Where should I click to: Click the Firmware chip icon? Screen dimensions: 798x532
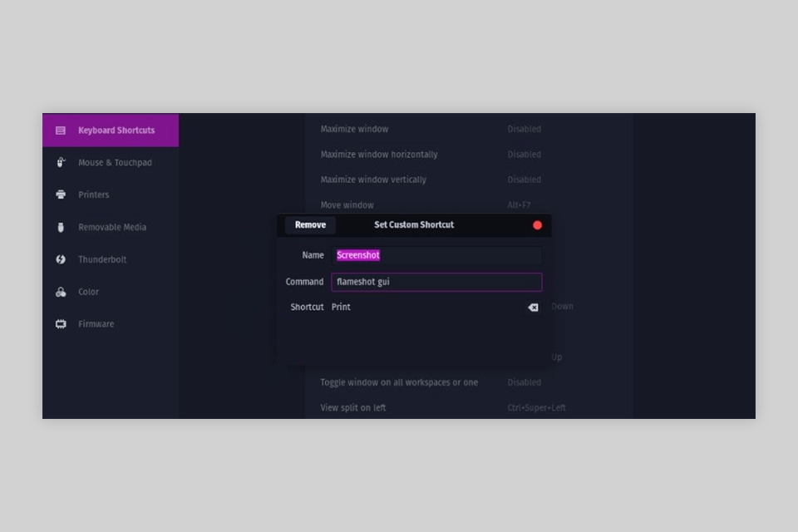[x=61, y=324]
